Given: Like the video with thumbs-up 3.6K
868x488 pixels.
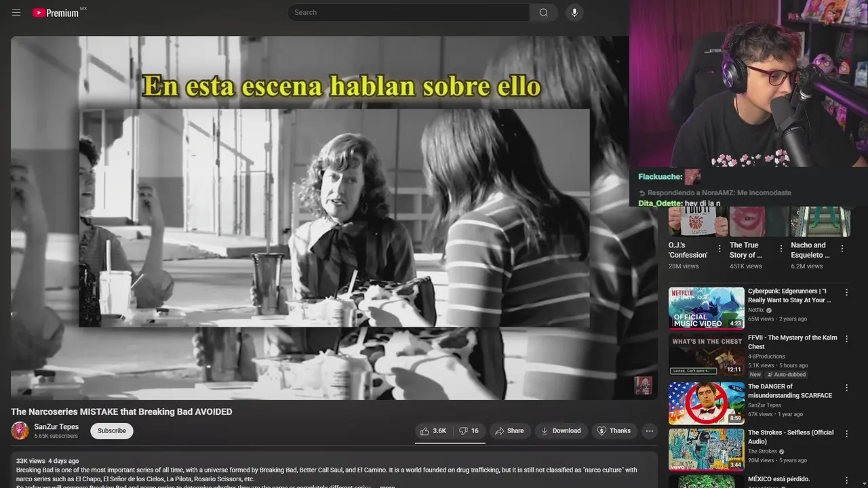Looking at the screenshot, I should tap(433, 431).
